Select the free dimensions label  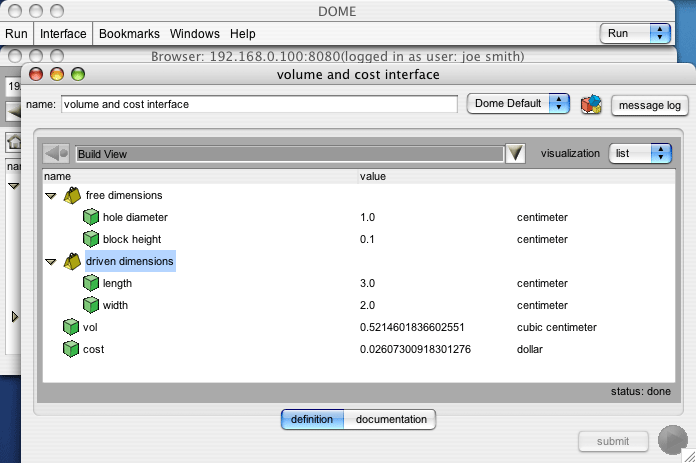(124, 195)
